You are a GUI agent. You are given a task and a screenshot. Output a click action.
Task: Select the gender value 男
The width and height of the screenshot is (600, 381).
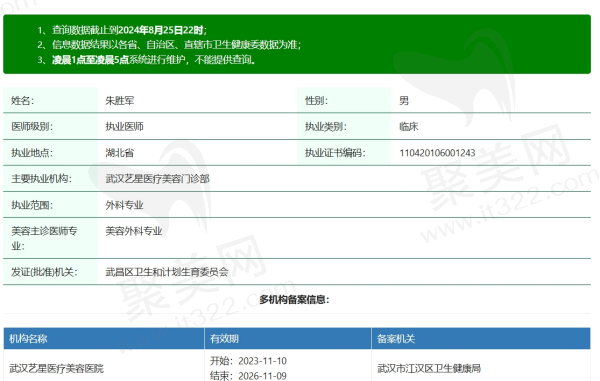point(404,101)
